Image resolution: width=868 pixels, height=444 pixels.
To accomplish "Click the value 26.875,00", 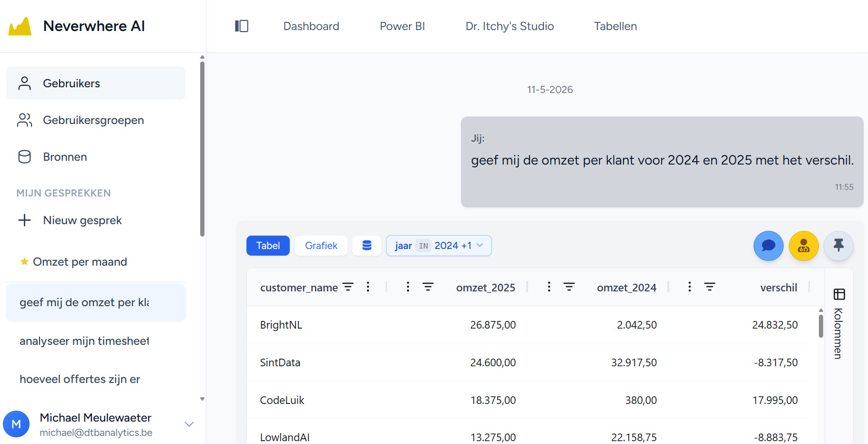I will click(493, 325).
